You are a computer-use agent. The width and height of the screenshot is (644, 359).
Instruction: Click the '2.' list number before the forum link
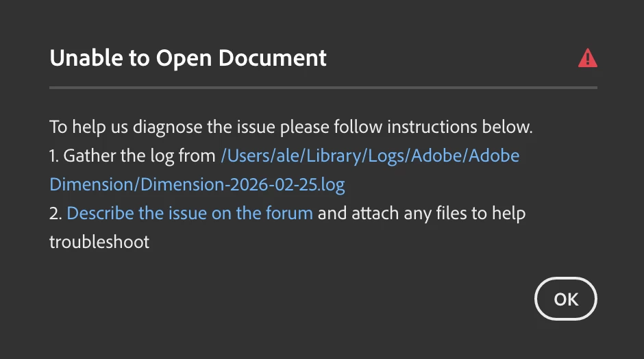click(56, 213)
